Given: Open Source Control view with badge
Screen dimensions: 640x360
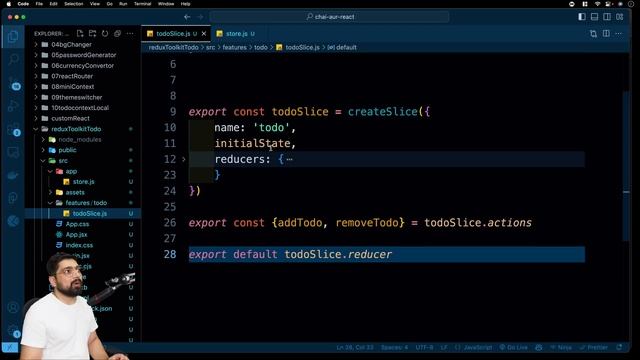Looking at the screenshot, I should pyautogui.click(x=13, y=82).
